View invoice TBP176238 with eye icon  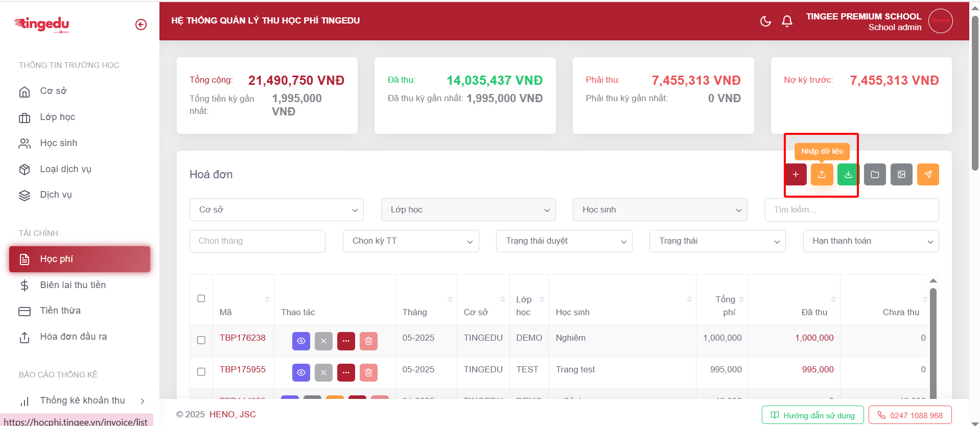[301, 341]
